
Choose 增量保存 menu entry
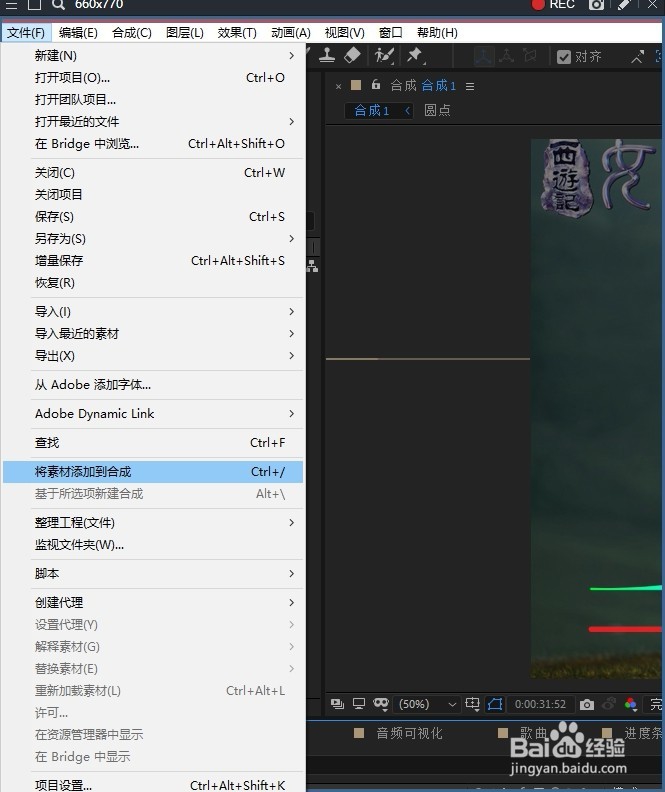(x=152, y=261)
